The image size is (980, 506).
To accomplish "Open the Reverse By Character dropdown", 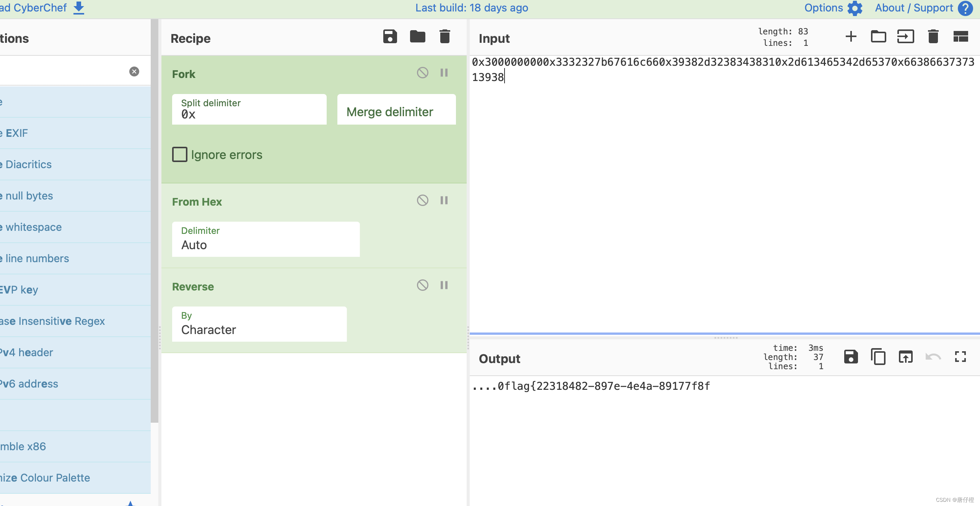I will (259, 324).
